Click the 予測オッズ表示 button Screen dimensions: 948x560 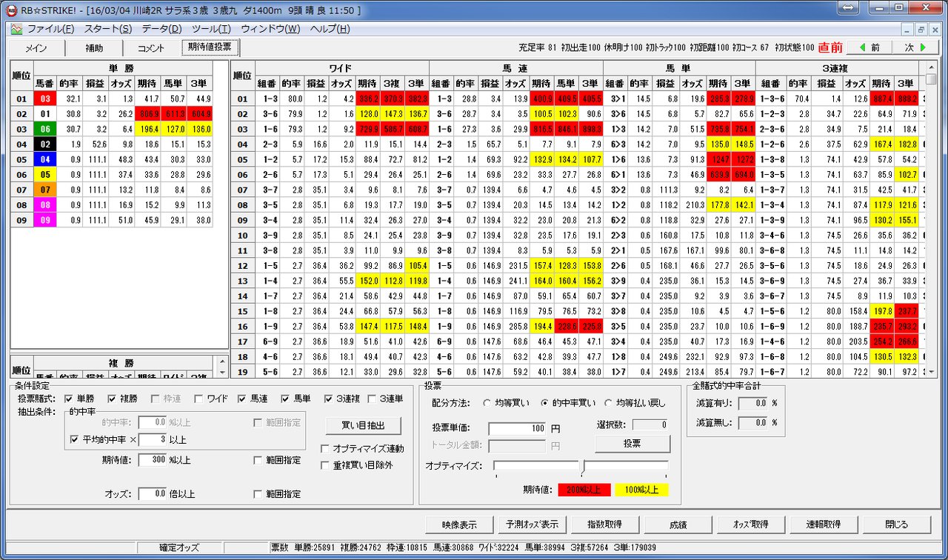click(533, 524)
